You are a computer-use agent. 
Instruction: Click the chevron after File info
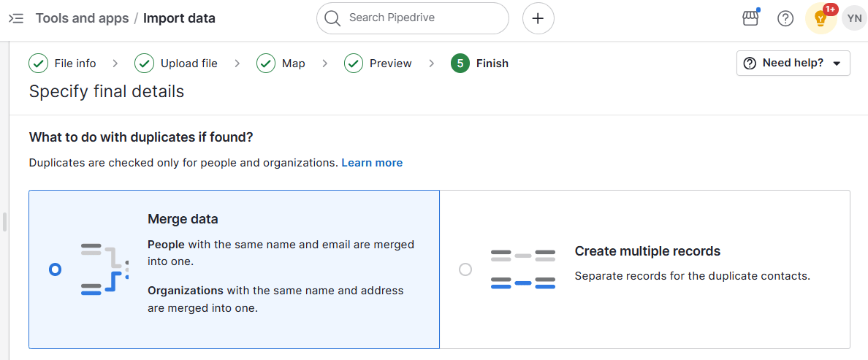point(115,64)
